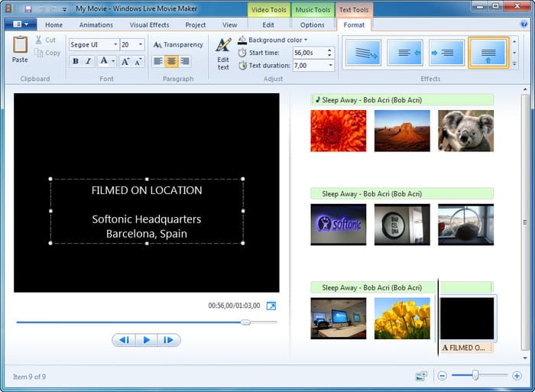
Task: Click the full-screen preview icon
Action: [271, 306]
